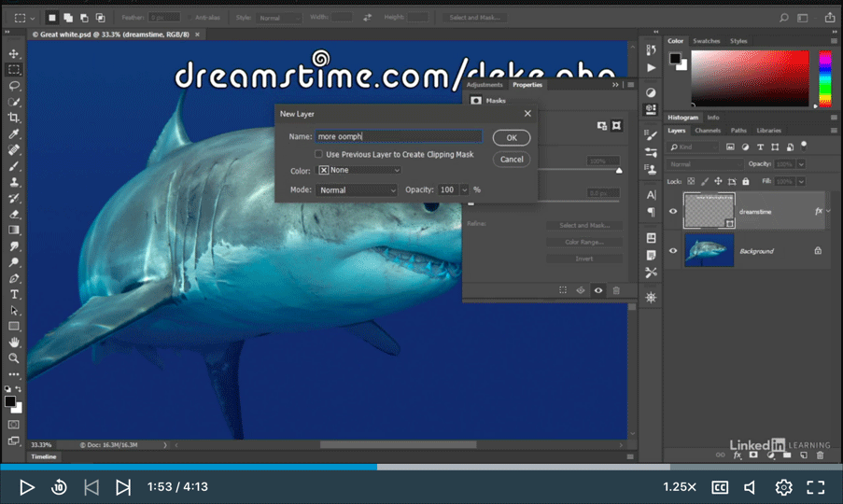Viewport: 843px width, 504px height.
Task: Click the layer Name text field
Action: (398, 136)
